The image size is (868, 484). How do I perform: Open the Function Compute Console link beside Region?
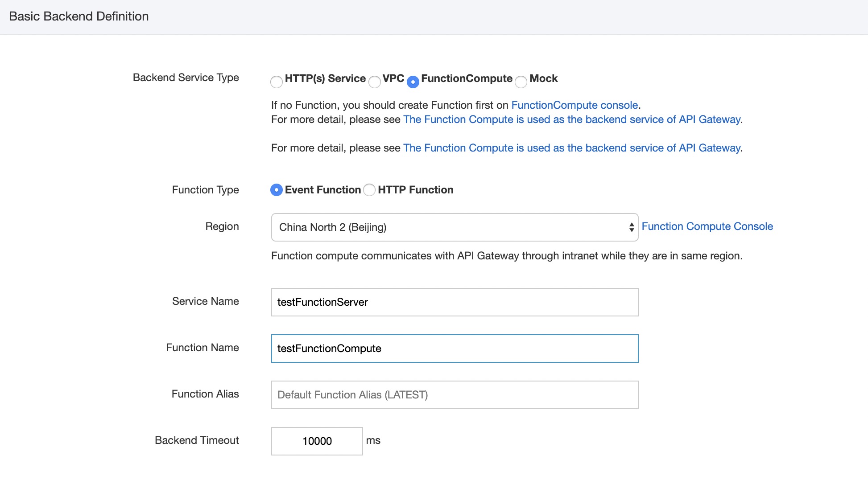(707, 226)
